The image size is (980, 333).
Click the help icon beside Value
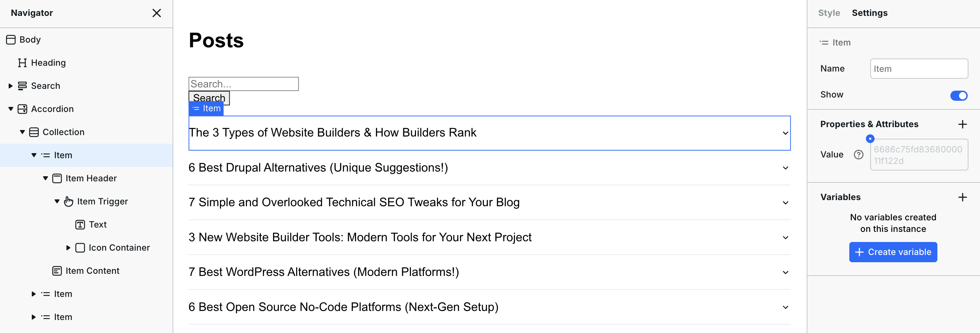pyautogui.click(x=858, y=155)
